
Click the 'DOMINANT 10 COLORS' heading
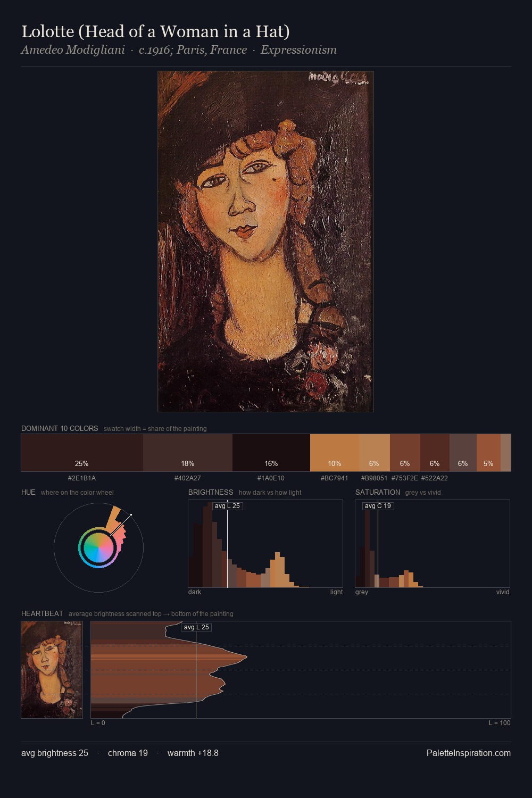[60, 428]
